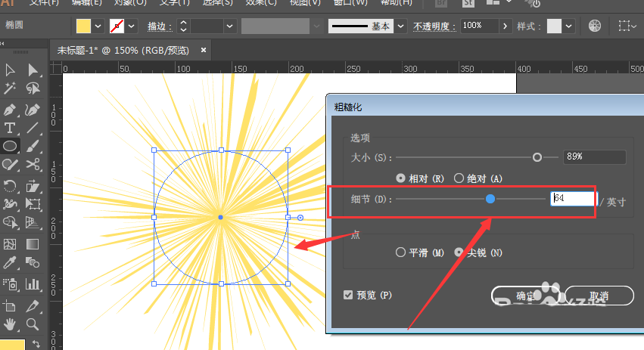Select 尖锐 (N) corner points option
The height and width of the screenshot is (350, 644).
coord(459,252)
